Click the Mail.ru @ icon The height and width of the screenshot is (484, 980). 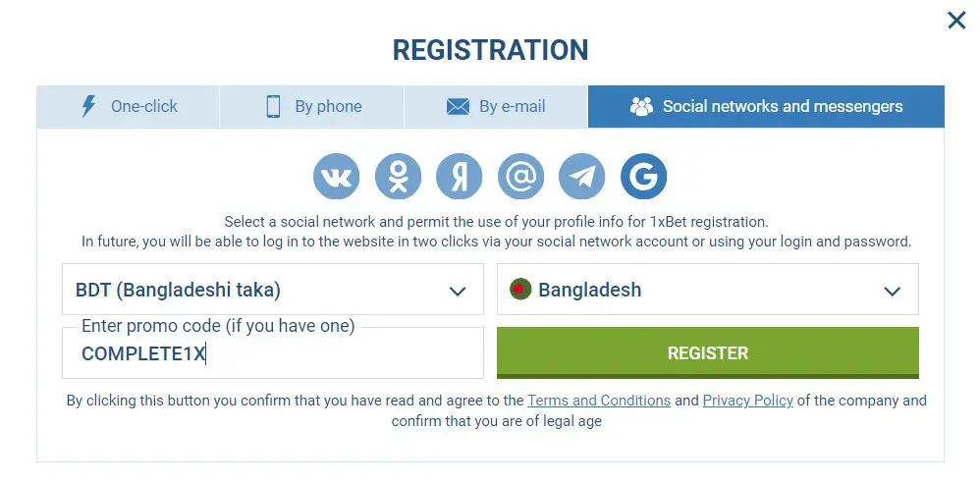pyautogui.click(x=520, y=177)
